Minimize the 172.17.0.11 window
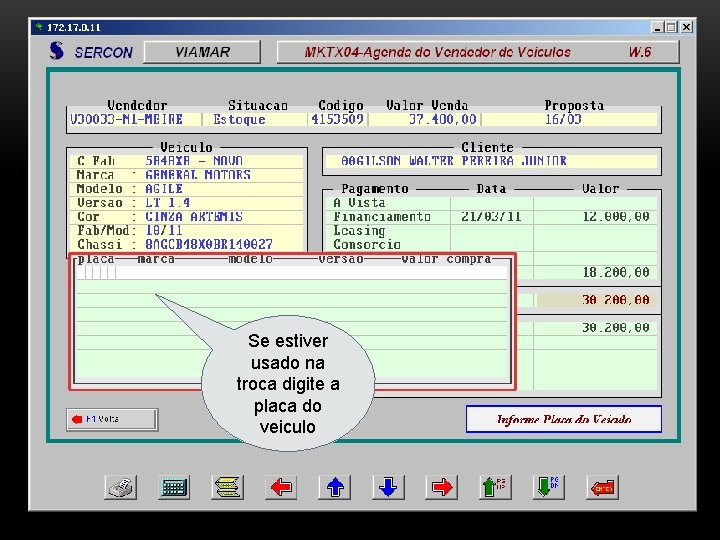Image resolution: width=720 pixels, height=540 pixels. point(658,27)
